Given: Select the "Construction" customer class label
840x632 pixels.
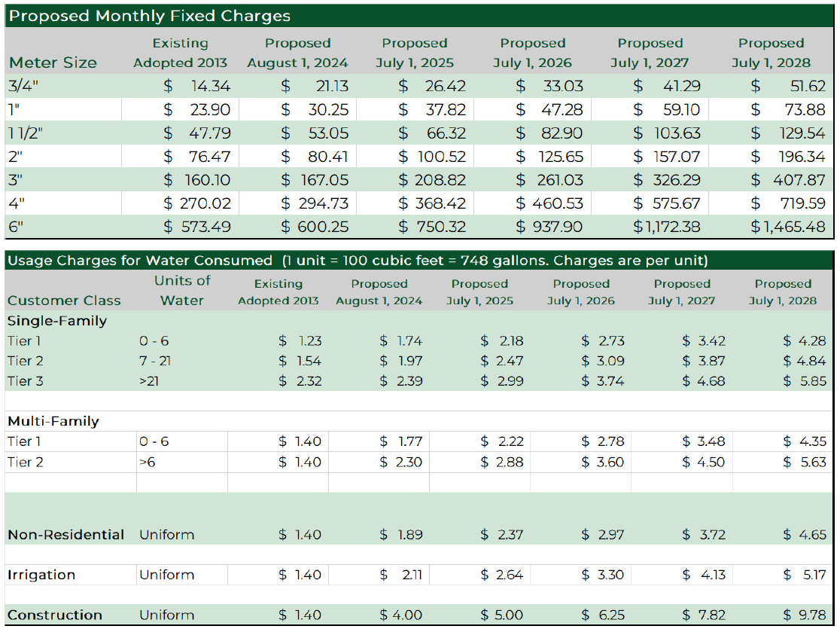Looking at the screenshot, I should [55, 615].
